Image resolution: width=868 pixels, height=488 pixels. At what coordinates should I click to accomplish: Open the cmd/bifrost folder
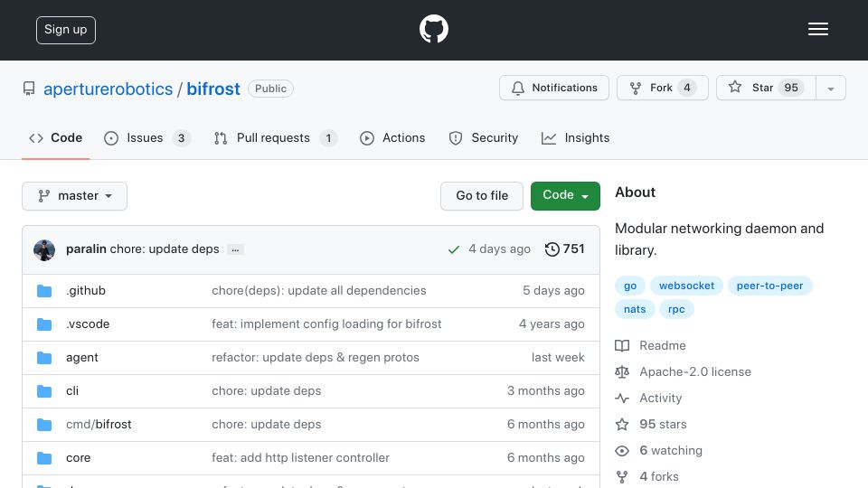pyautogui.click(x=99, y=425)
